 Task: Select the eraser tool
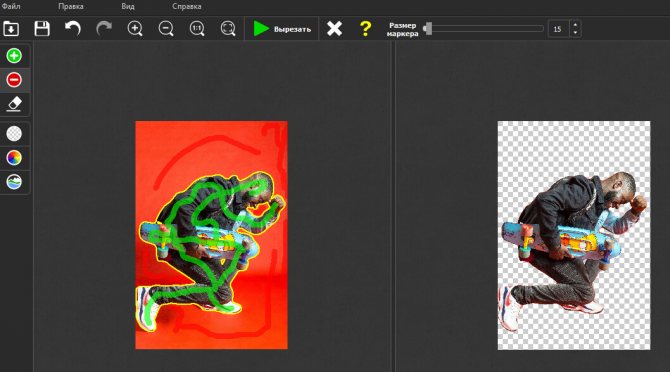(x=14, y=104)
